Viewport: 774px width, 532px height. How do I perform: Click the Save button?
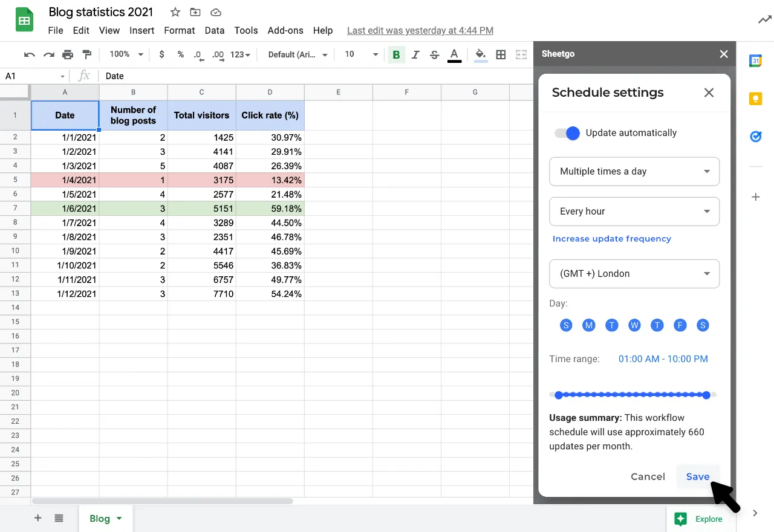[x=698, y=476]
